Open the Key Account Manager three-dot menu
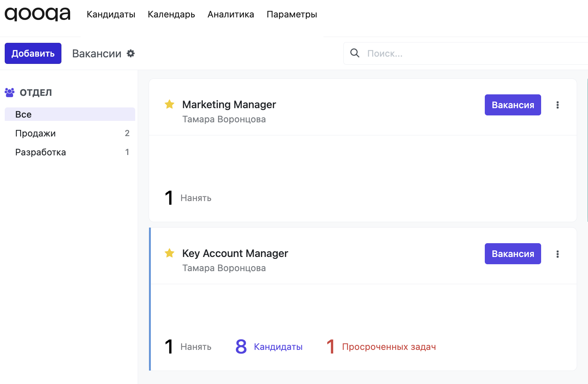Image resolution: width=588 pixels, height=384 pixels. pyautogui.click(x=557, y=254)
